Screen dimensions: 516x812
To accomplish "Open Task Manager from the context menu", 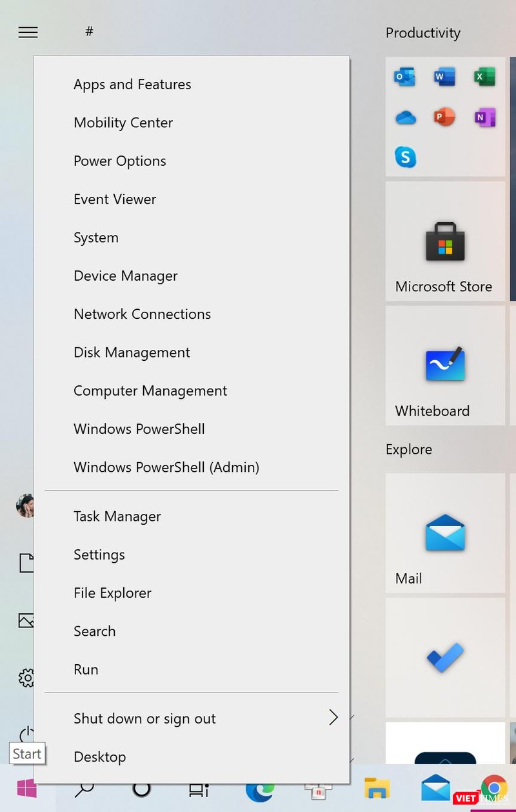I will point(117,516).
